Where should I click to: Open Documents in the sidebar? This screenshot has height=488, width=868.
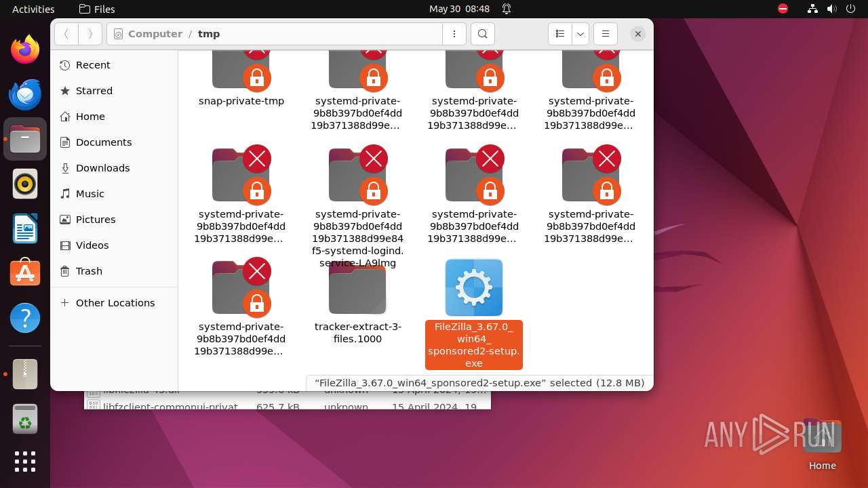tap(114, 142)
